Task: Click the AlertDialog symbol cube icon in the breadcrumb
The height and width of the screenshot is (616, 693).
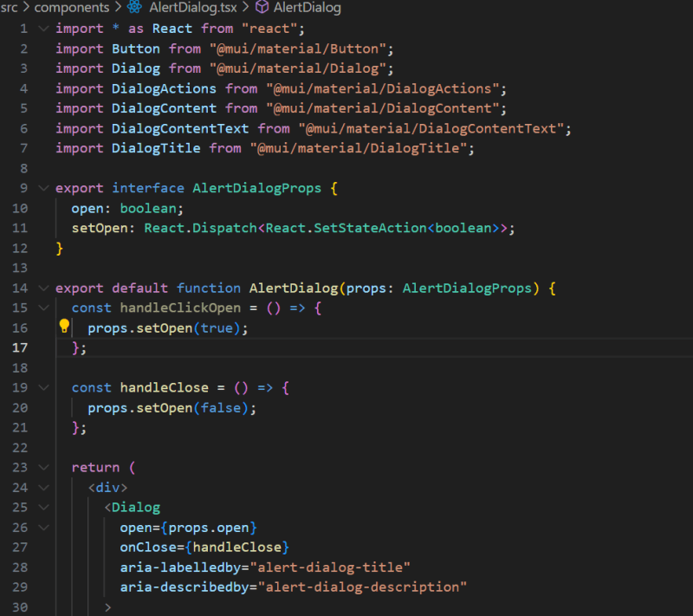Action: (262, 7)
